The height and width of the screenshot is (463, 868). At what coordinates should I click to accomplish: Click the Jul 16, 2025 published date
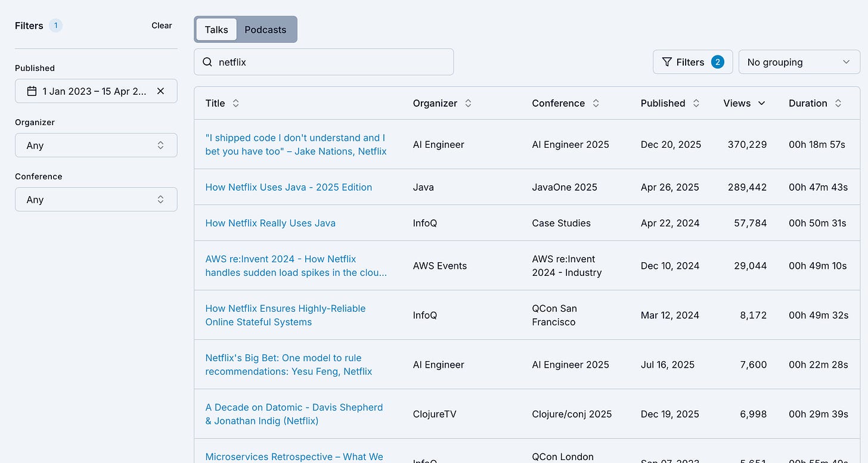tap(668, 365)
